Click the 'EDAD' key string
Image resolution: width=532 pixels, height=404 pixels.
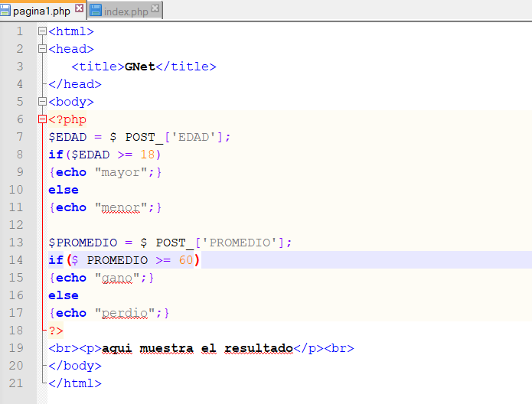coord(194,137)
